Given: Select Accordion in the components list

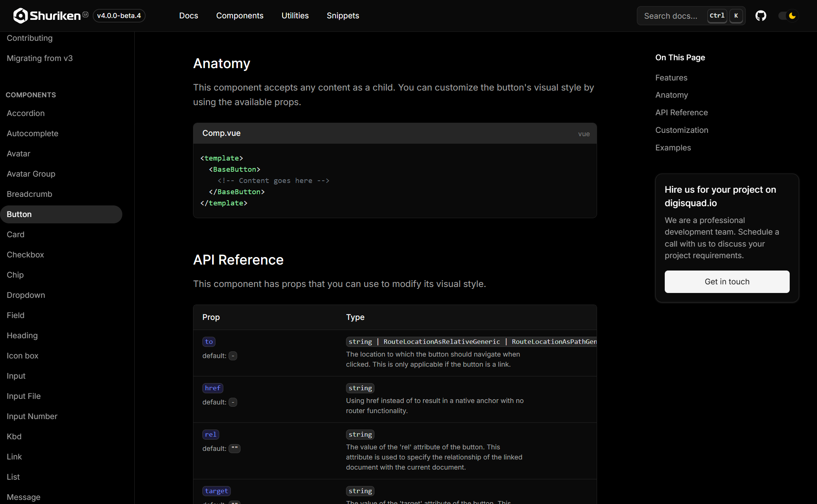Looking at the screenshot, I should click(25, 113).
